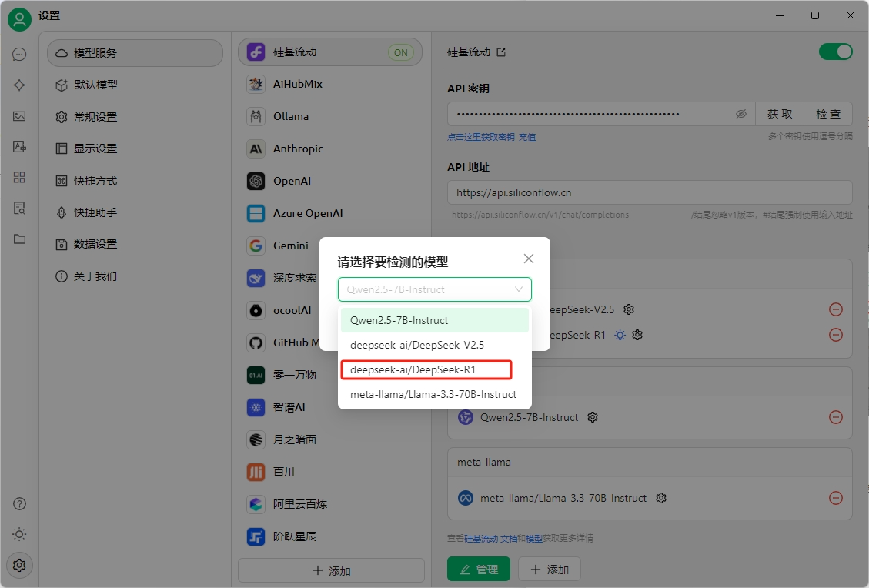Open settings gear for Llama-3.3-70B-Instruct model
Screen dimensions: 869x588
click(x=661, y=498)
